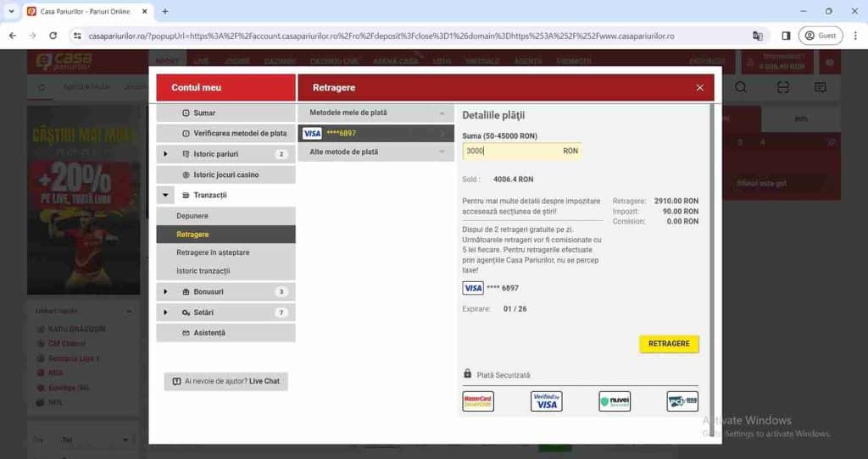
Task: Click the Impozit 90.00 RON value
Action: pos(681,211)
